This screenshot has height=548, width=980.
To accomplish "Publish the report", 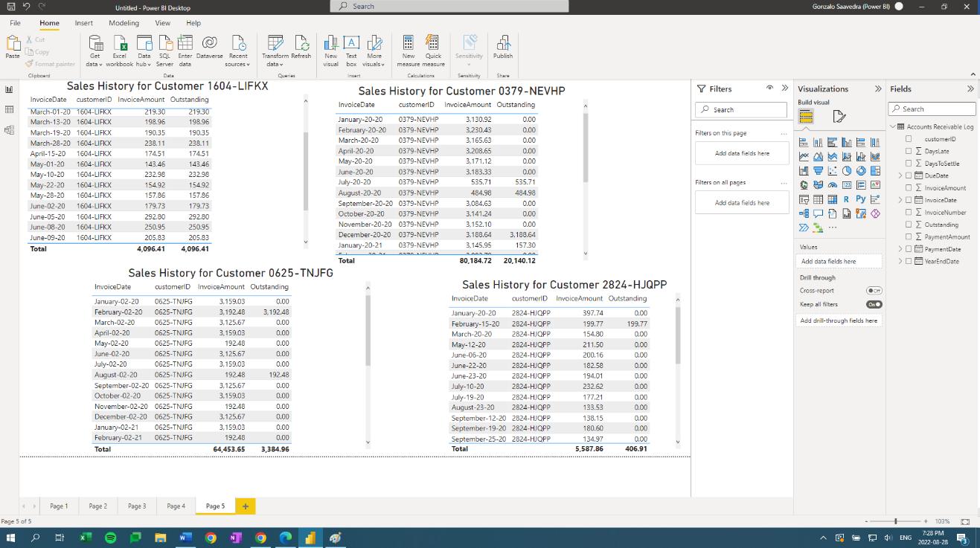I will tap(503, 48).
